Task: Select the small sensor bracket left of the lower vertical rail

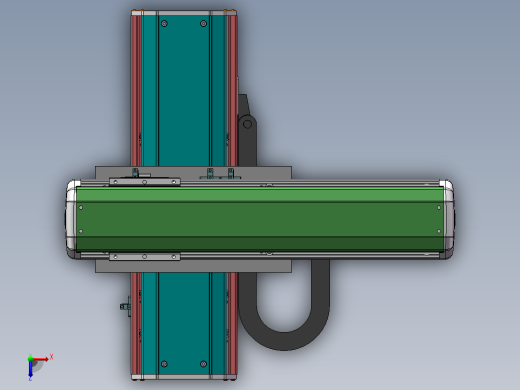Action: [x=126, y=306]
